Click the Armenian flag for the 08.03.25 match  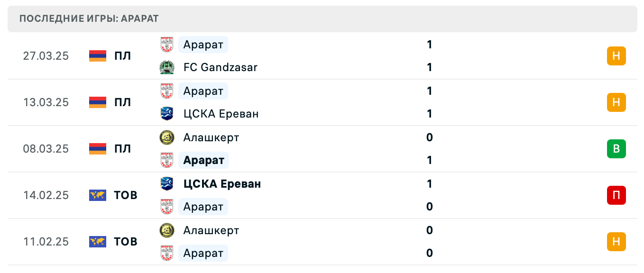97,148
